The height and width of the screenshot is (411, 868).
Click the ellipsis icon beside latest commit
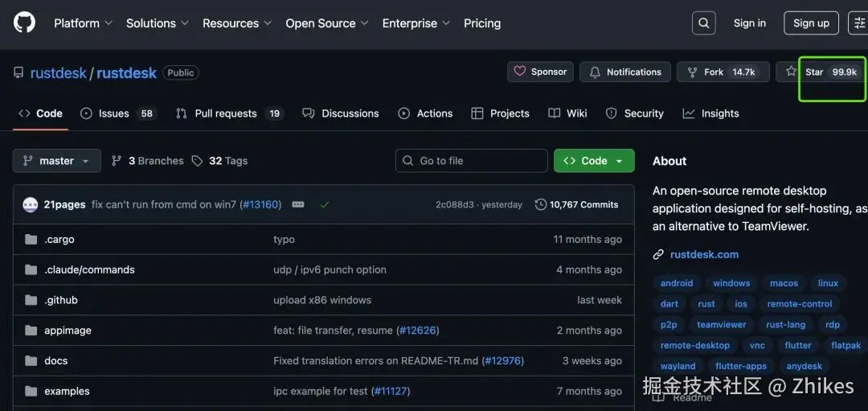click(x=298, y=204)
